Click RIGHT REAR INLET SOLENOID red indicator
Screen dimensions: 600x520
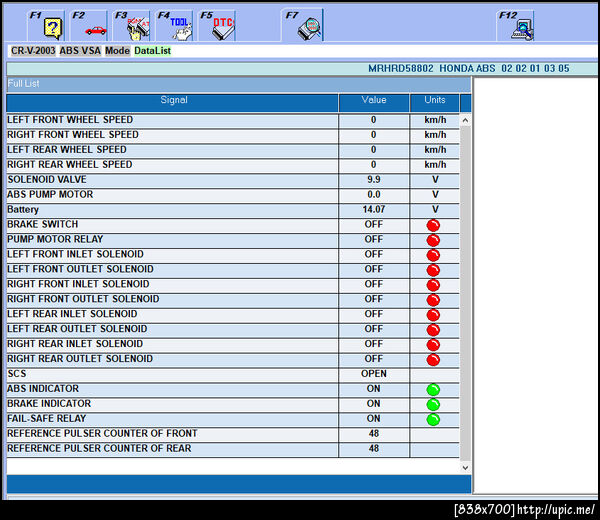click(433, 345)
